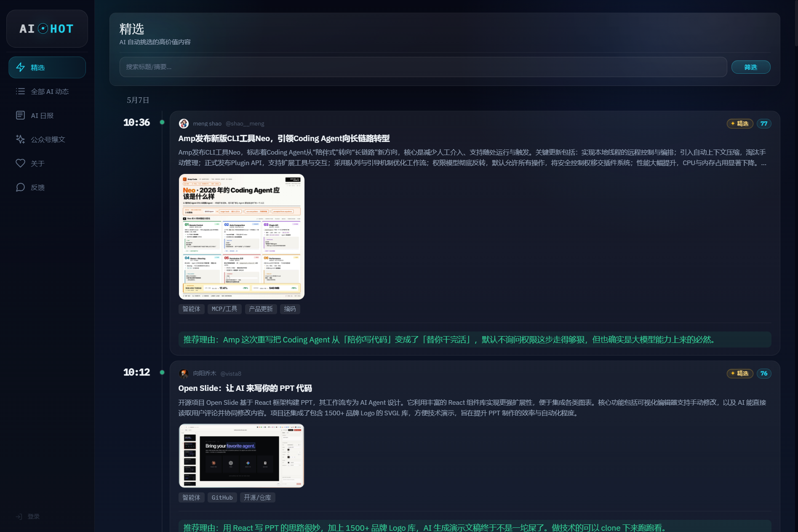Click the 10:36 timeline dot
The height and width of the screenshot is (532, 798).
(x=162, y=122)
